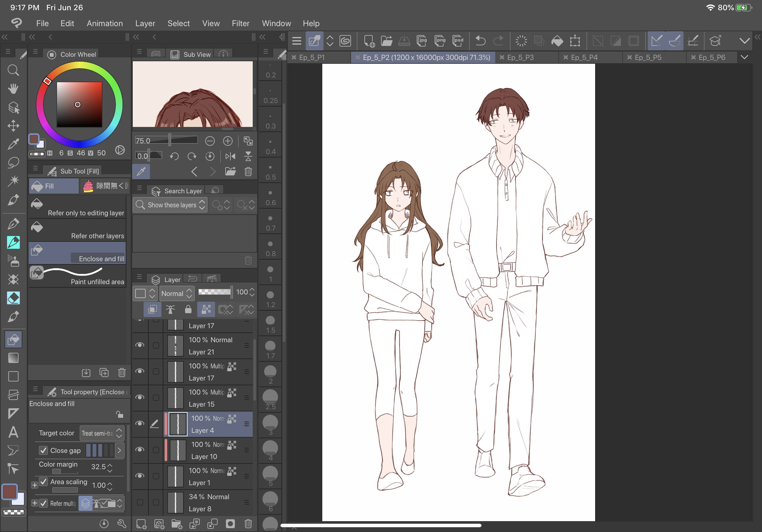762x532 pixels.
Task: Select the Hand move tool
Action: click(13, 89)
